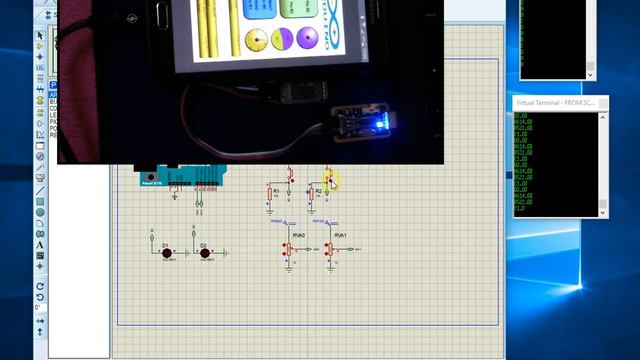This screenshot has width=640, height=360.
Task: Select the 2D graphics box tool
Action: [40, 201]
